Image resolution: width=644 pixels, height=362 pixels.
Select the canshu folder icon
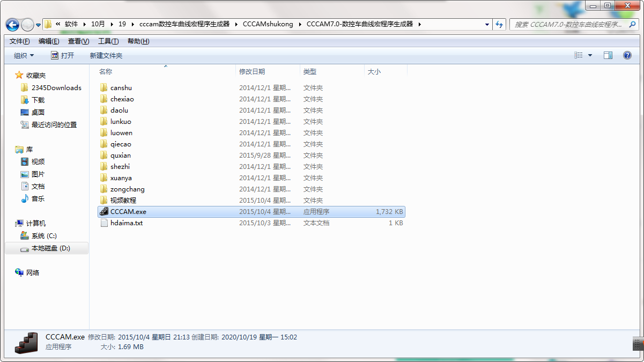coord(104,87)
